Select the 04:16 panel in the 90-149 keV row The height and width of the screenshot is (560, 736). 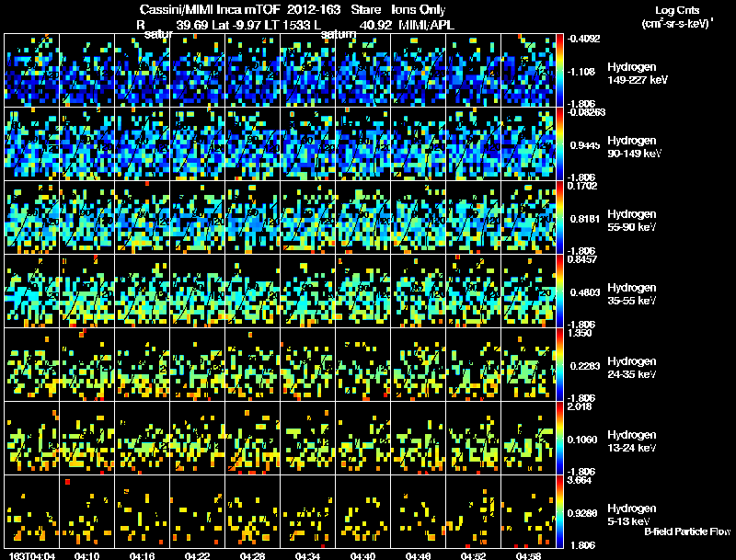coord(143,143)
